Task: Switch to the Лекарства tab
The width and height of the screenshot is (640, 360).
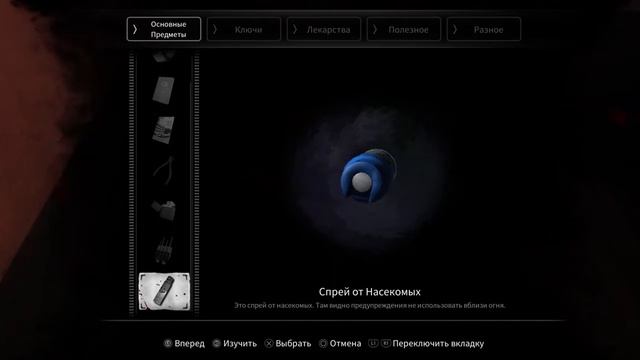Action: 324,29
